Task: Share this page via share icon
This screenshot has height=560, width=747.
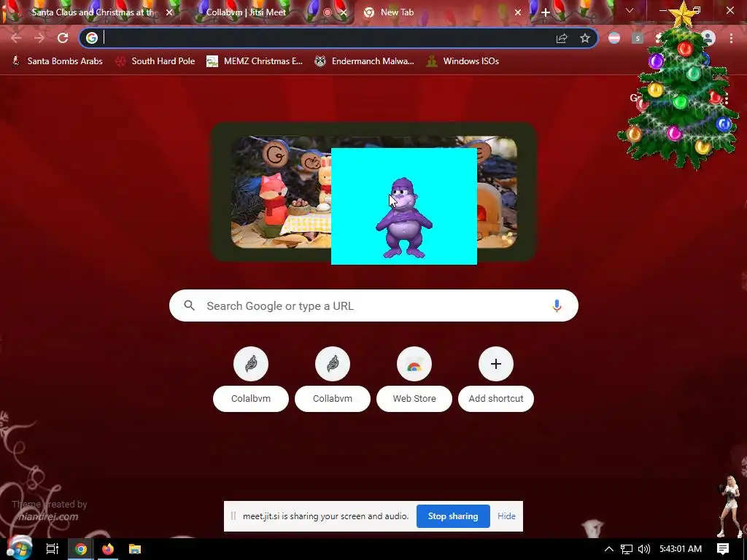Action: tap(562, 38)
